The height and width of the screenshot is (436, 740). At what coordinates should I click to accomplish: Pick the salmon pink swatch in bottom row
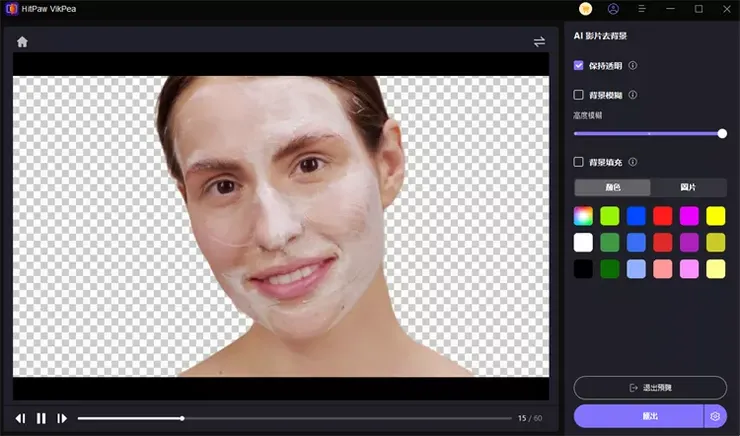[x=663, y=269]
